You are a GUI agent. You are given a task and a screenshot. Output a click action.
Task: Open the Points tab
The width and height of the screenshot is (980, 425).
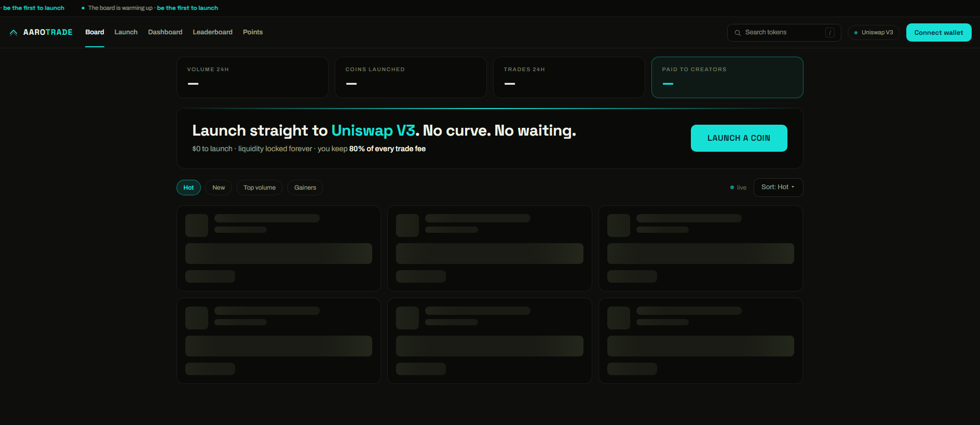pyautogui.click(x=253, y=32)
